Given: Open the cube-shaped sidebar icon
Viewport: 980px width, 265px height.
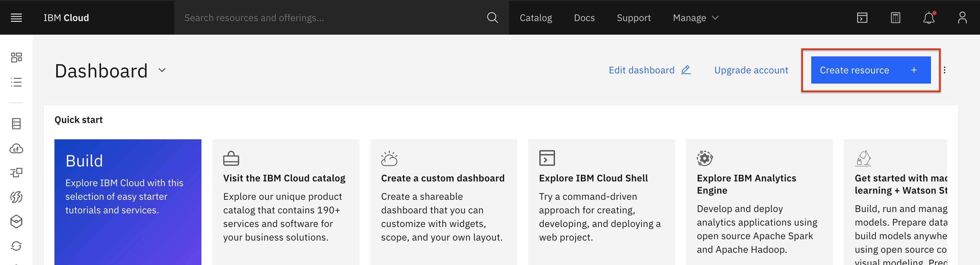Looking at the screenshot, I should (16, 221).
